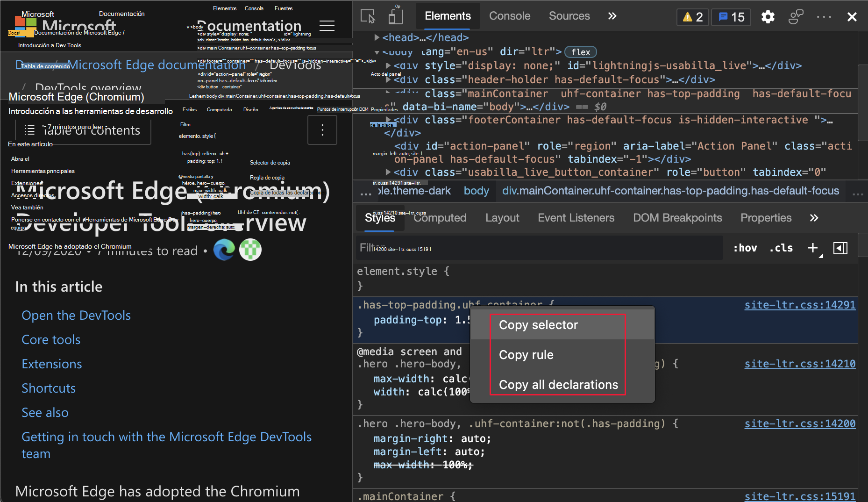
Task: Toggle device emulation mode
Action: [x=395, y=16]
